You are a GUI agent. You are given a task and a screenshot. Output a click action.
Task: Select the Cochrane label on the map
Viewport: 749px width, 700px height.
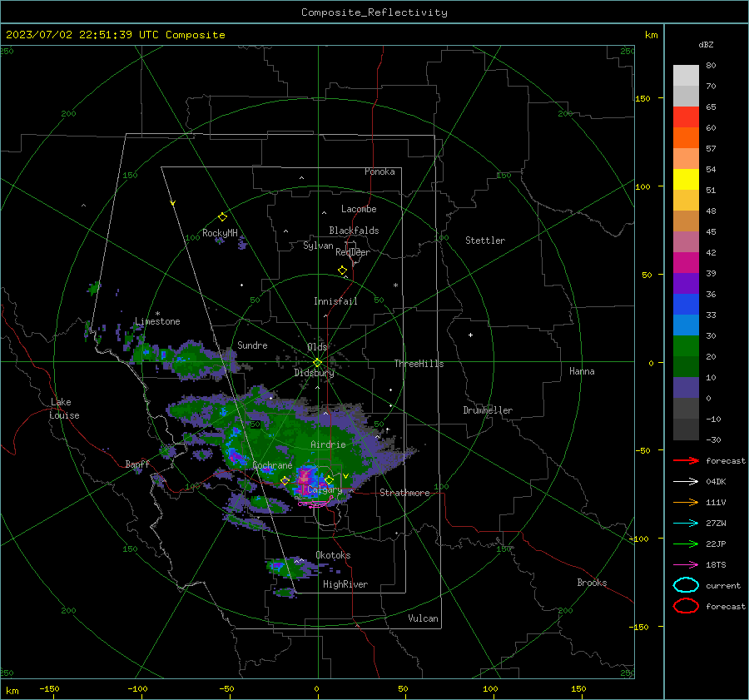click(x=272, y=465)
